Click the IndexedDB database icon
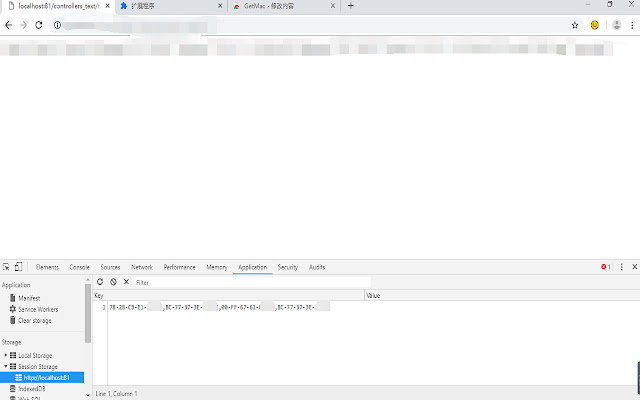Viewport: 640px width, 400px height. click(x=13, y=389)
